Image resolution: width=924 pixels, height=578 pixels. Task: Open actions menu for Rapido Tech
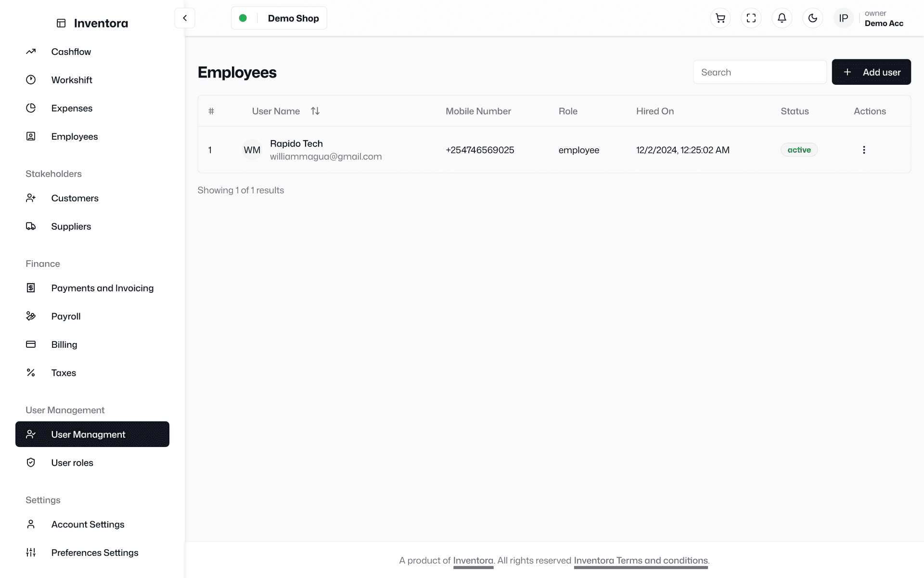pyautogui.click(x=864, y=150)
